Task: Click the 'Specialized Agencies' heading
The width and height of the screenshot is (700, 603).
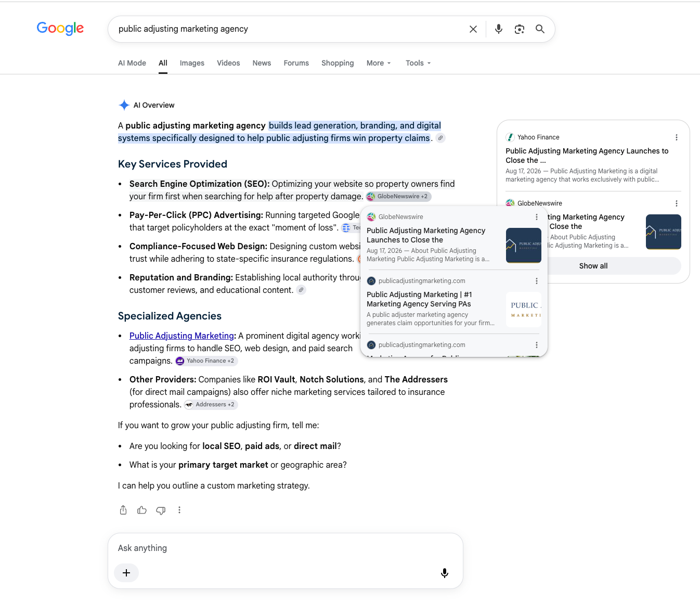Action: [x=170, y=316]
